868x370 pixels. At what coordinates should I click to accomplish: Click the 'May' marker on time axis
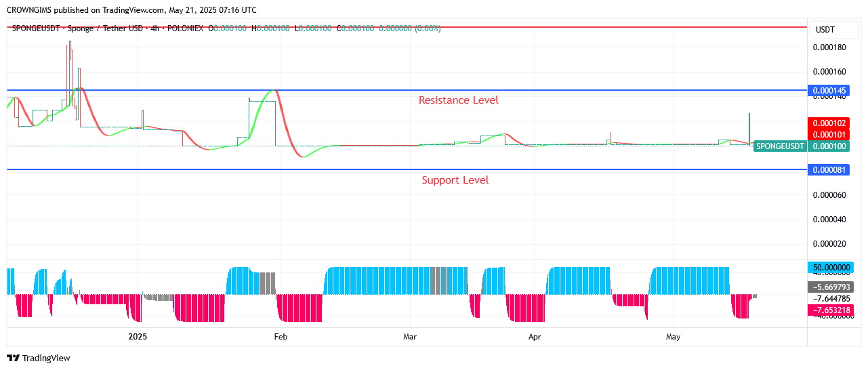[673, 337]
